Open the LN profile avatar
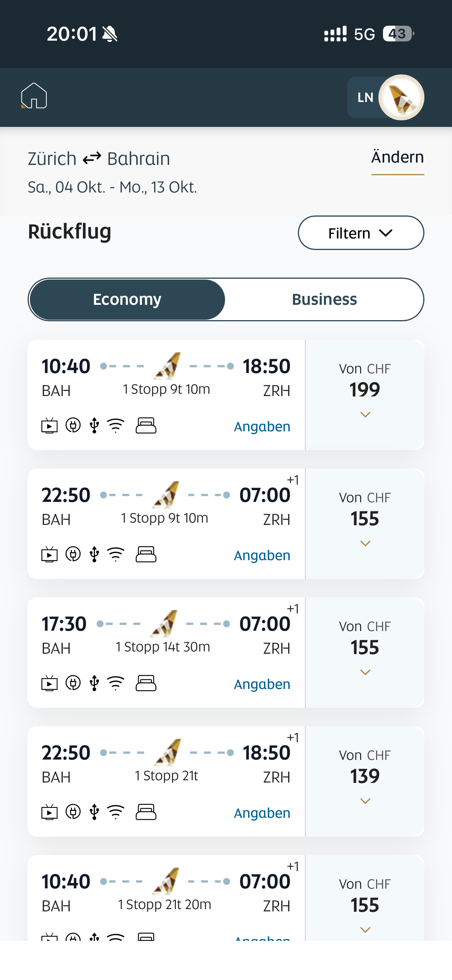The image size is (452, 980). (401, 97)
